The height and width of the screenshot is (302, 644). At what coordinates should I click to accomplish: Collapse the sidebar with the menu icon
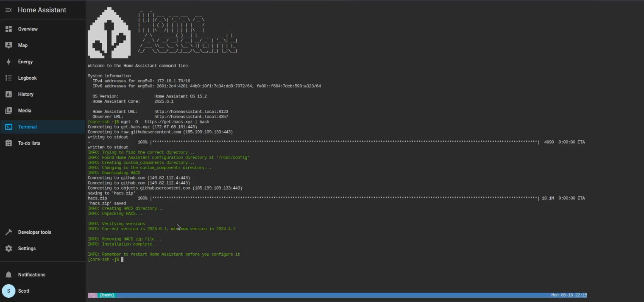point(8,10)
